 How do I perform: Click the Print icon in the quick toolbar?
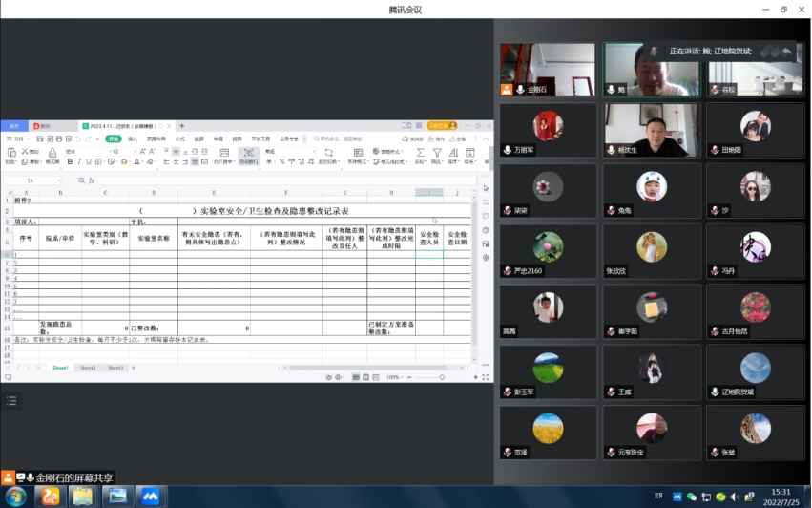(59, 138)
